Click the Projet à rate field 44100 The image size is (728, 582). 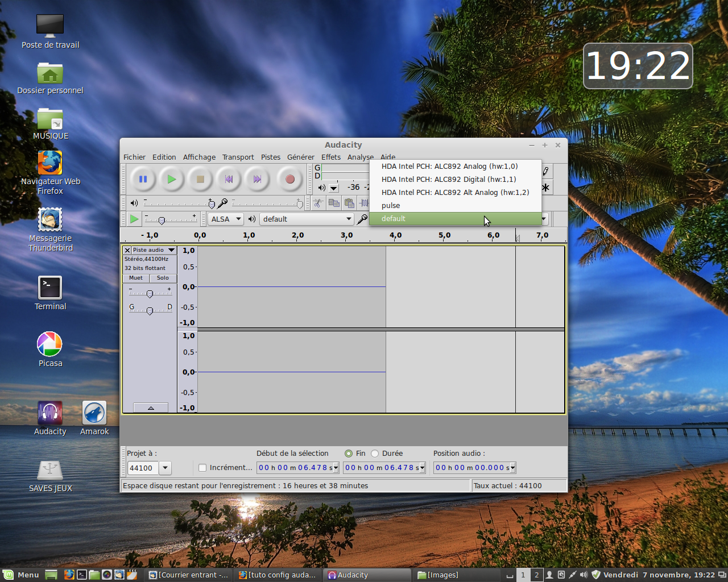142,468
